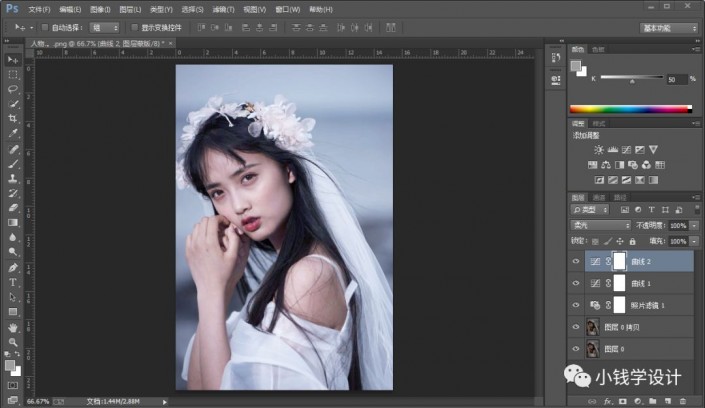Switch to the 路径 tab
Viewport: 705px width, 408px height.
coord(620,197)
